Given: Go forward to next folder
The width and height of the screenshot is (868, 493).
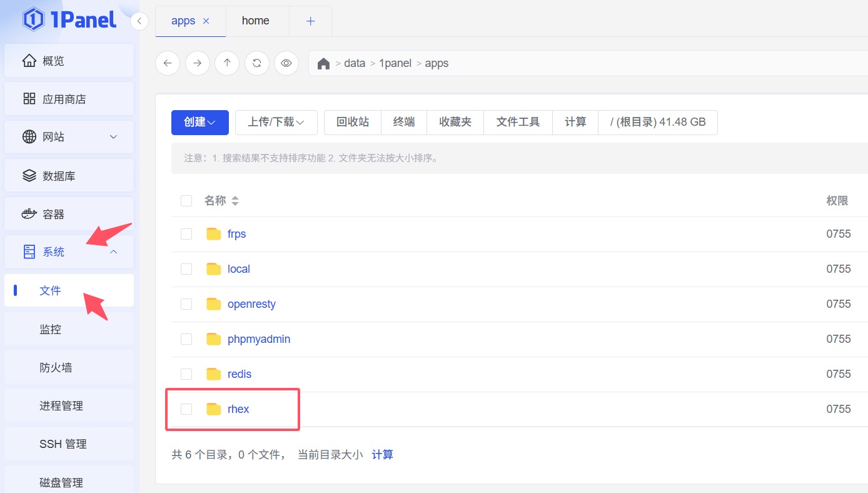Looking at the screenshot, I should click(x=198, y=63).
